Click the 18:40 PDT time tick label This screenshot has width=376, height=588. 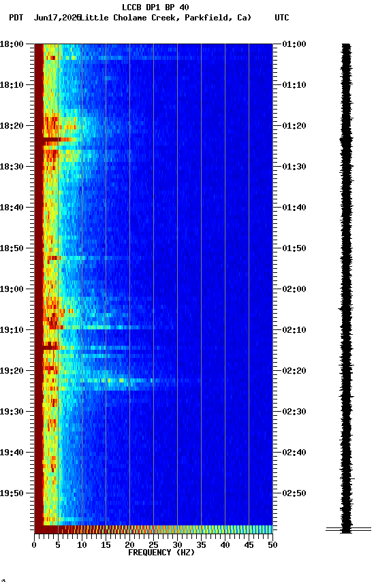12,208
